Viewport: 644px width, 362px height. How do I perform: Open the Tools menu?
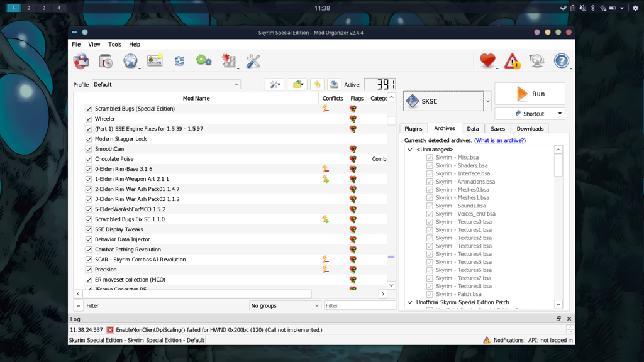114,45
